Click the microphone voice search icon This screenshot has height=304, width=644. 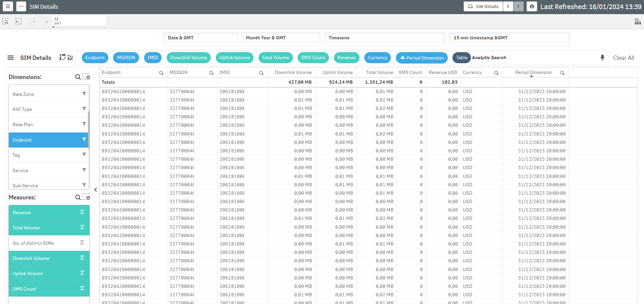pos(602,58)
